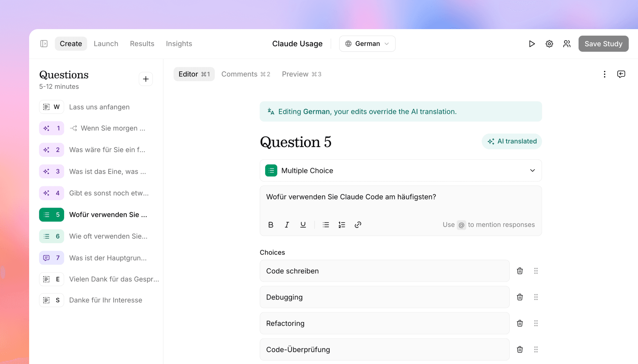Screen dimensions: 638x364
Task: Edit the 'Code-Überprüfung' choice field
Action: point(385,349)
